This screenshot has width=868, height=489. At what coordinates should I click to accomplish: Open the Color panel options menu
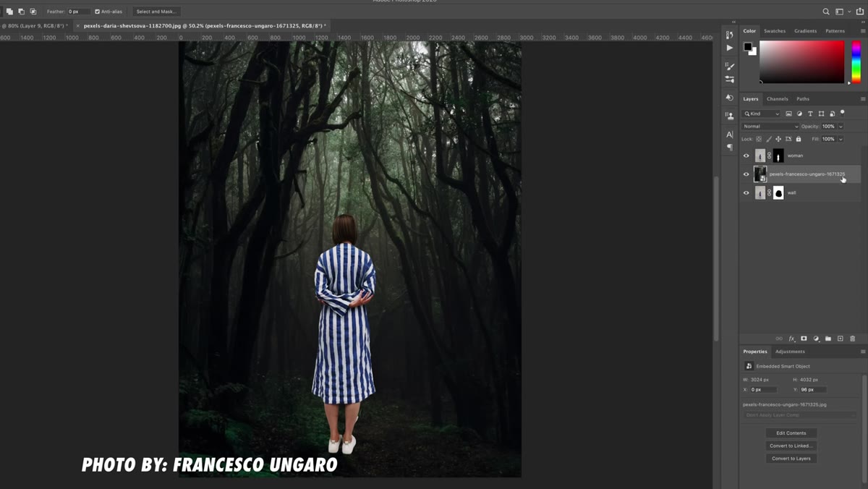[x=863, y=31]
